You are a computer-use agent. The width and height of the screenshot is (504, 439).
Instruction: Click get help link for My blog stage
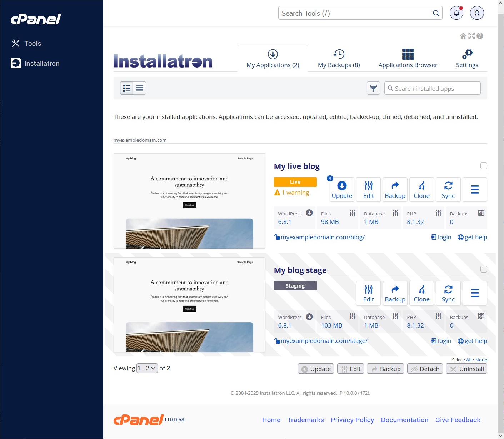point(473,341)
